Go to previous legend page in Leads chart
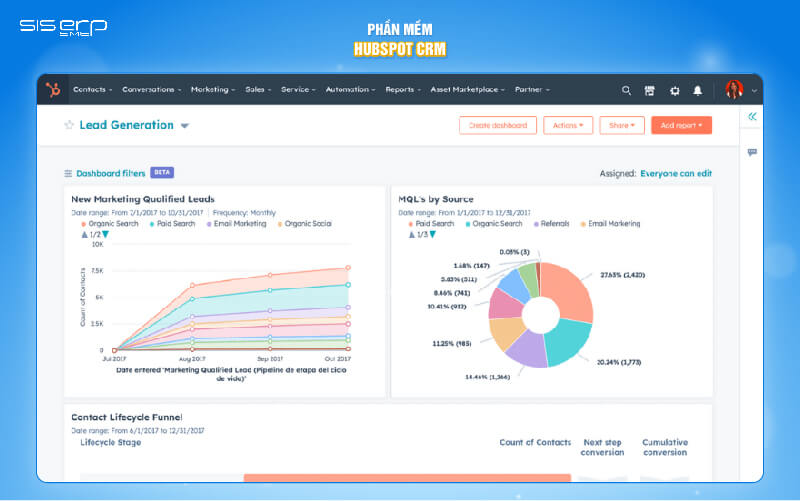 [85, 235]
